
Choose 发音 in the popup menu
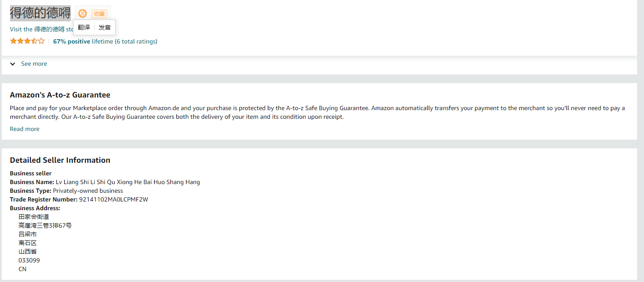[105, 27]
